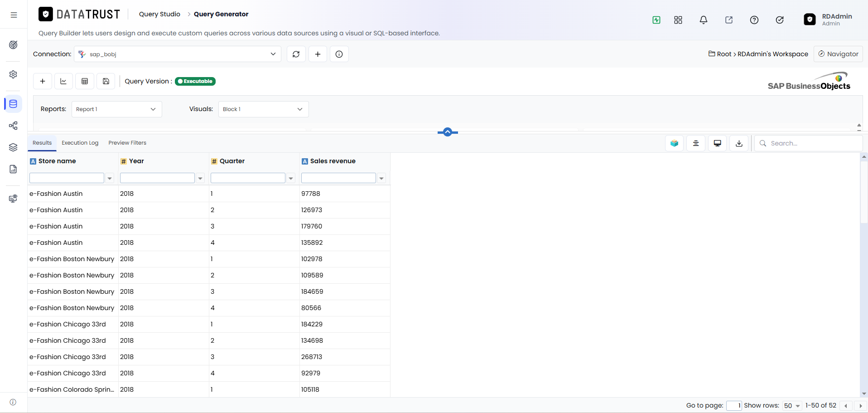Image resolution: width=868 pixels, height=413 pixels.
Task: Click the notifications bell icon
Action: 704,20
